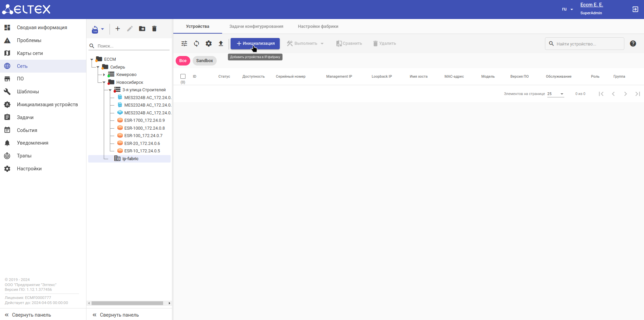Open the Уведомления menu item

click(43, 143)
